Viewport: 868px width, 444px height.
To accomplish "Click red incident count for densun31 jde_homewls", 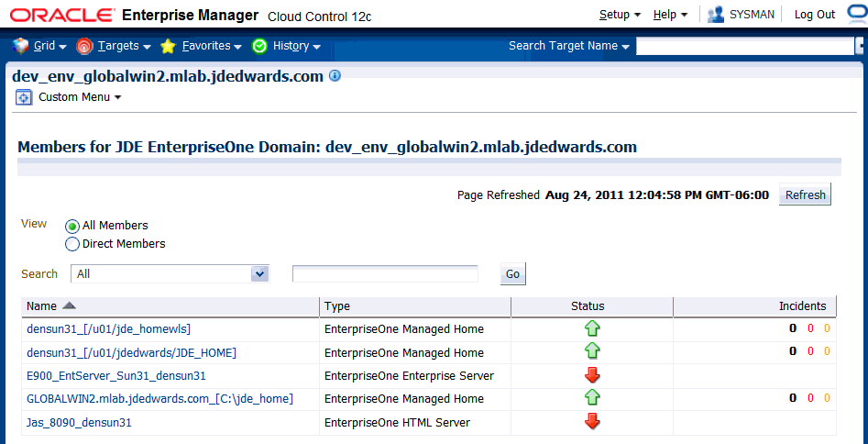I will click(x=810, y=328).
